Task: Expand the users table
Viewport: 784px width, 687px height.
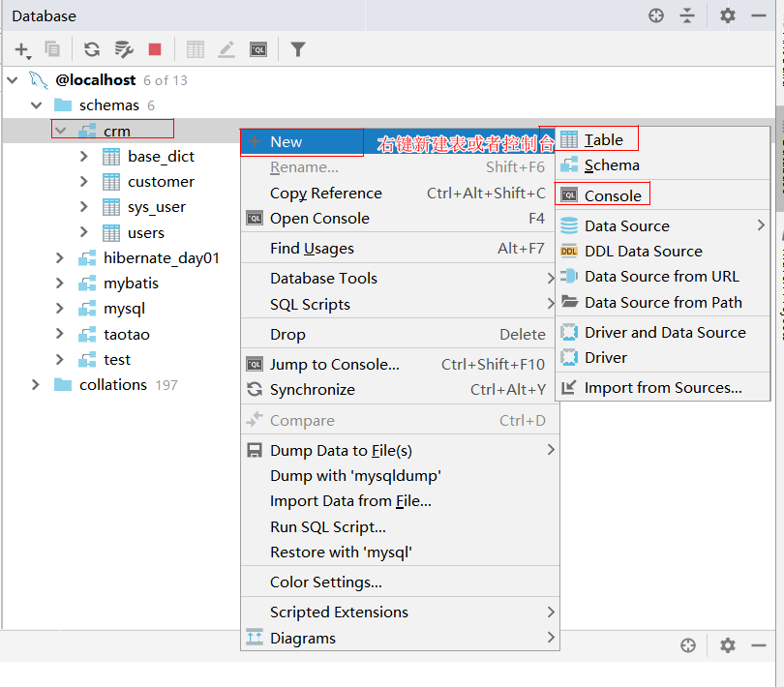Action: pos(84,232)
